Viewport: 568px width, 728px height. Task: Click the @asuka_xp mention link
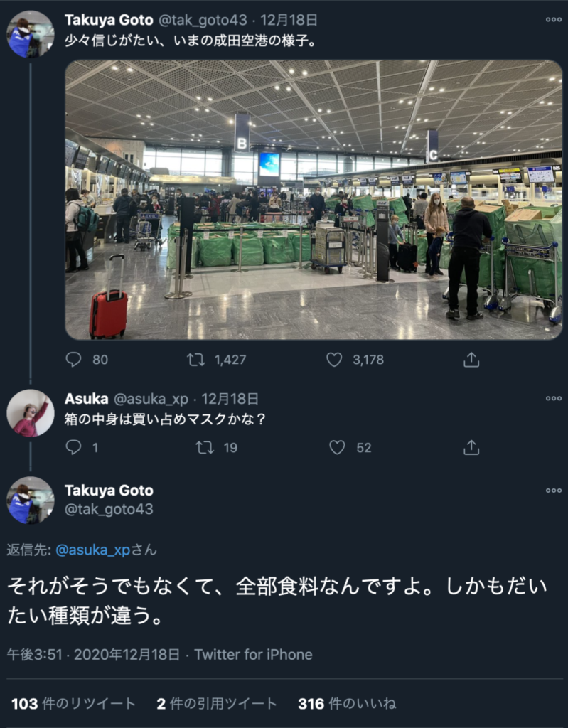(x=92, y=550)
